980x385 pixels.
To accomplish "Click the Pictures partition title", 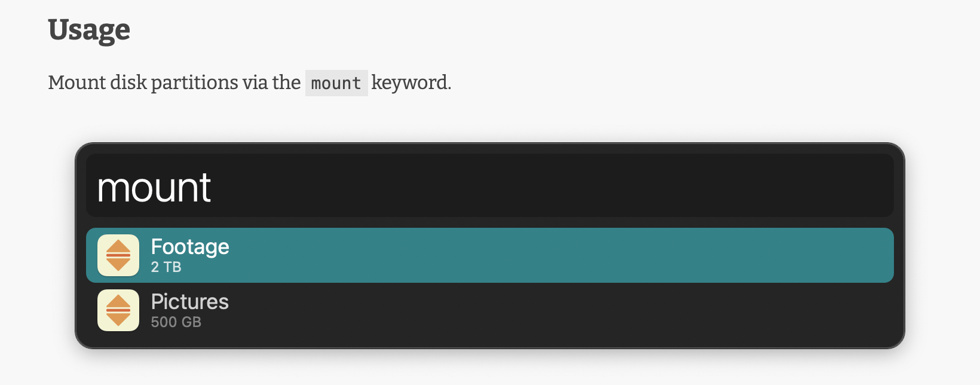I will [x=189, y=302].
